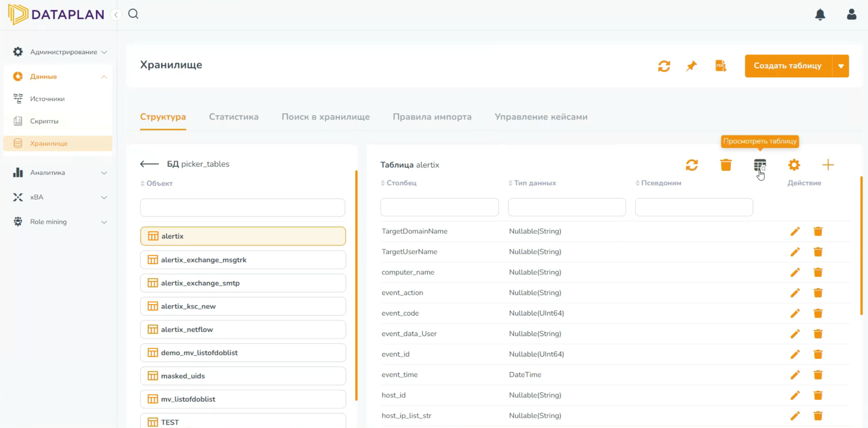Open alertix table settings gear

794,165
